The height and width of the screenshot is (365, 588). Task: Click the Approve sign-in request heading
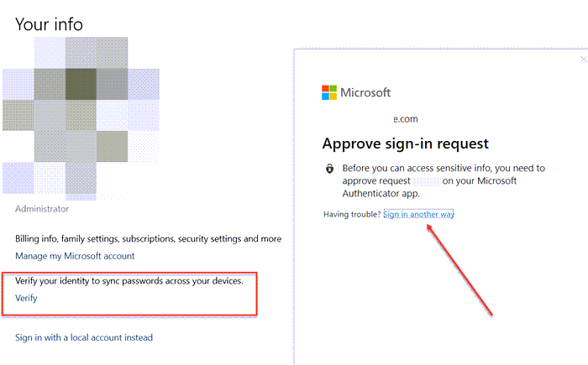pyautogui.click(x=406, y=143)
